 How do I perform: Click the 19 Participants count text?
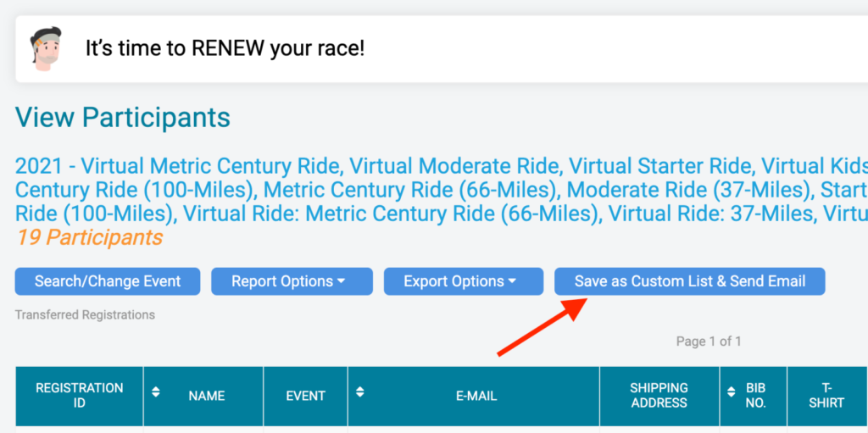tap(89, 237)
